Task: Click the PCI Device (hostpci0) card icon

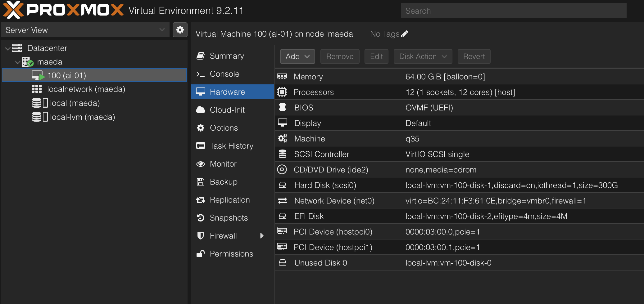Action: click(282, 231)
